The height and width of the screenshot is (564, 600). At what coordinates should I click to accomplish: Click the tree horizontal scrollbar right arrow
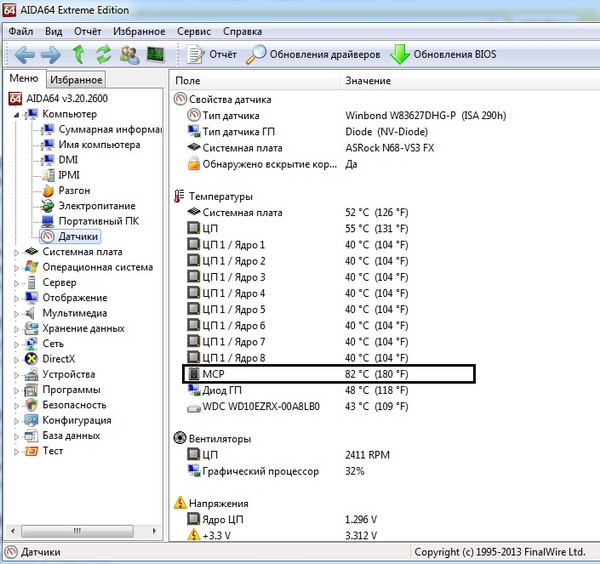155,531
